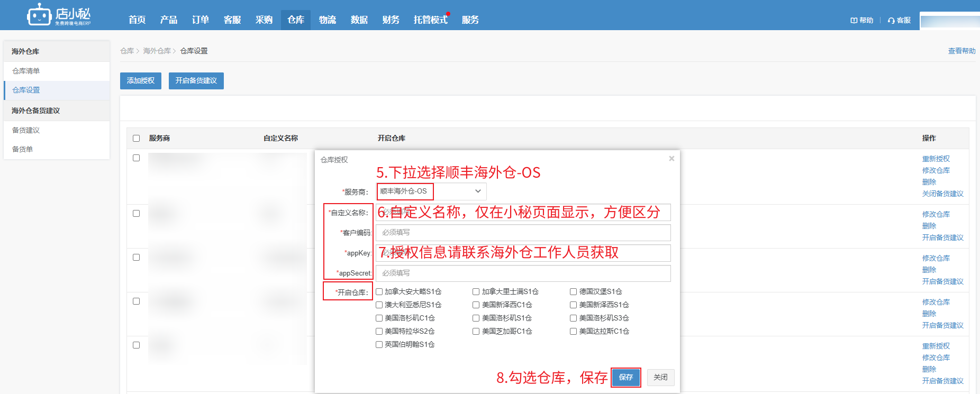The width and height of the screenshot is (980, 394).
Task: Click the 店小秘 robot logo
Action: (x=59, y=15)
